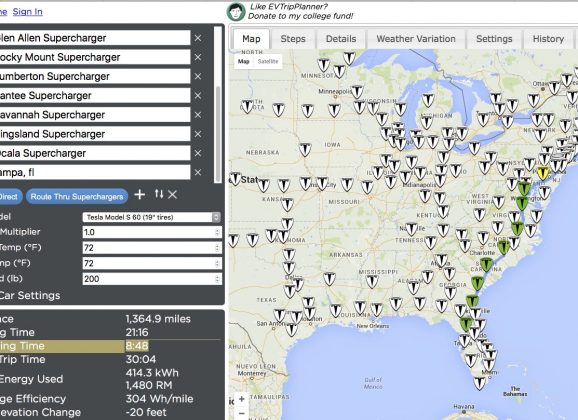
Task: Click the Ocala Supercharger input field
Action: point(95,153)
